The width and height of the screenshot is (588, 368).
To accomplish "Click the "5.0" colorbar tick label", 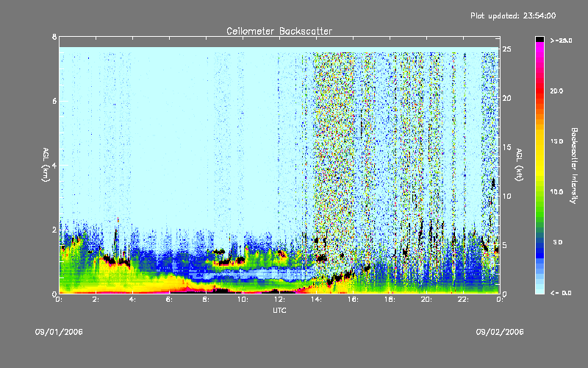I will (x=558, y=242).
